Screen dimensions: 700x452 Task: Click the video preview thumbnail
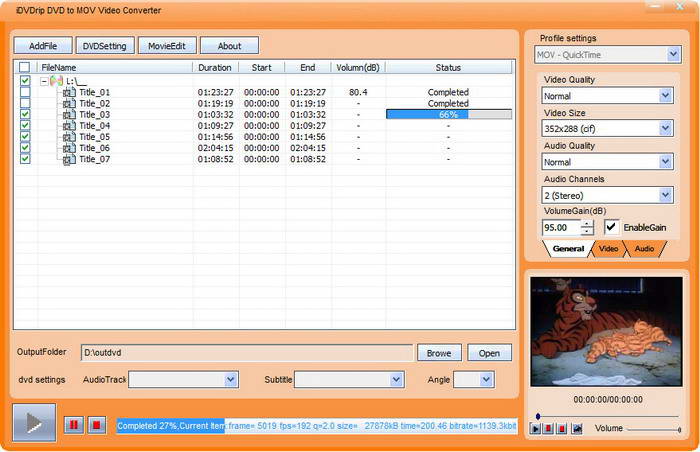(x=606, y=331)
